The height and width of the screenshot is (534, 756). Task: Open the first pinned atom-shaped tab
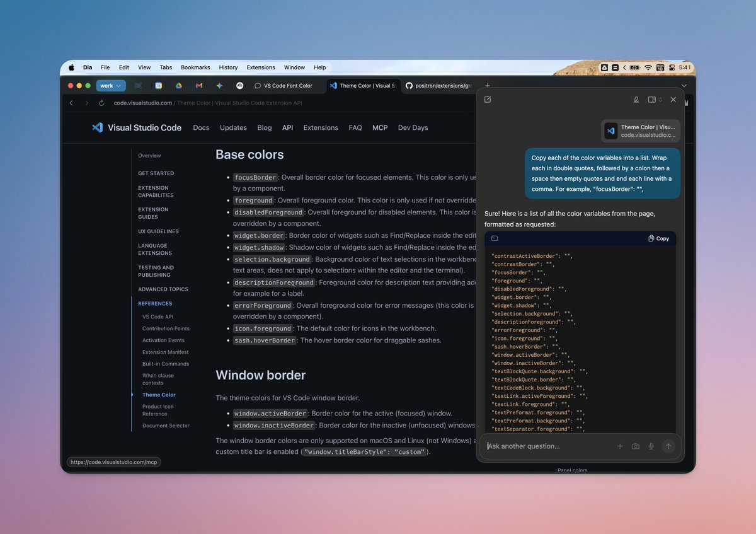(x=138, y=86)
